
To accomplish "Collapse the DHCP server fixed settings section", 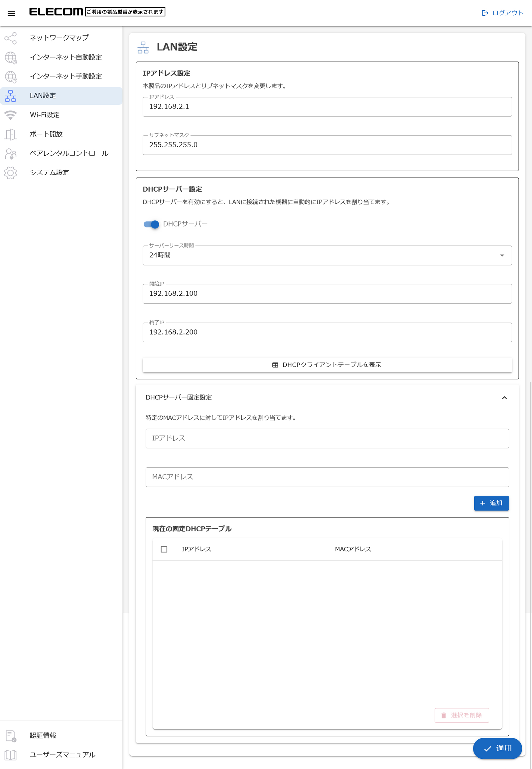I will (x=504, y=397).
